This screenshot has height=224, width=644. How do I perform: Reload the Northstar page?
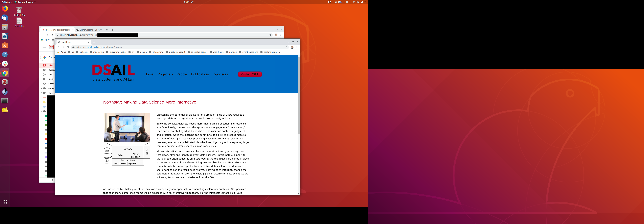[x=68, y=47]
